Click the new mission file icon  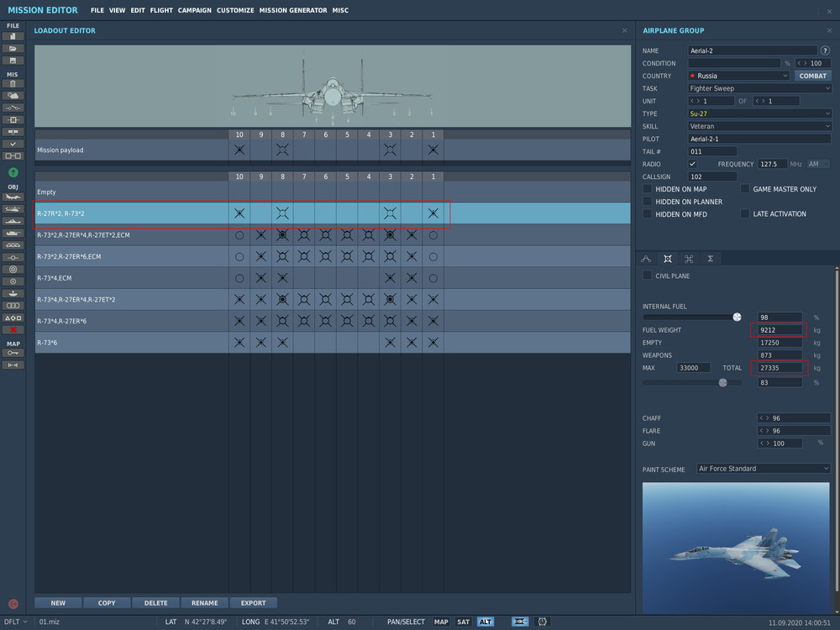13,37
